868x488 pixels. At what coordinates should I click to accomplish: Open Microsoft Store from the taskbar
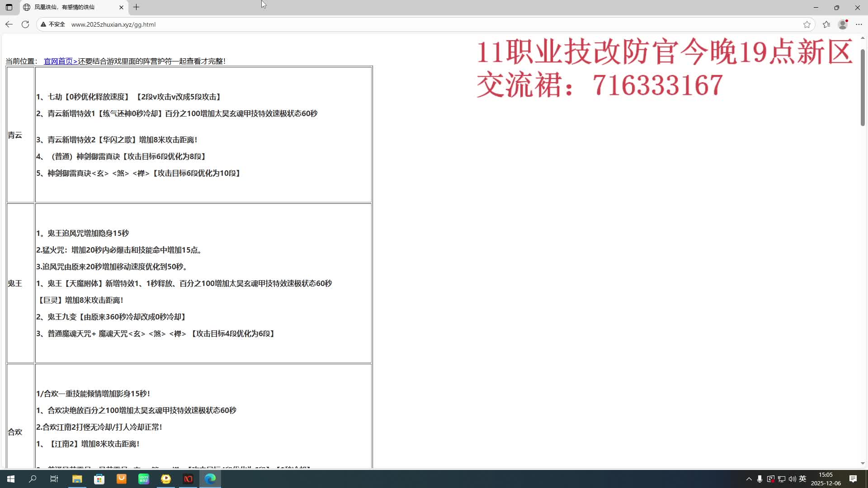pyautogui.click(x=99, y=479)
